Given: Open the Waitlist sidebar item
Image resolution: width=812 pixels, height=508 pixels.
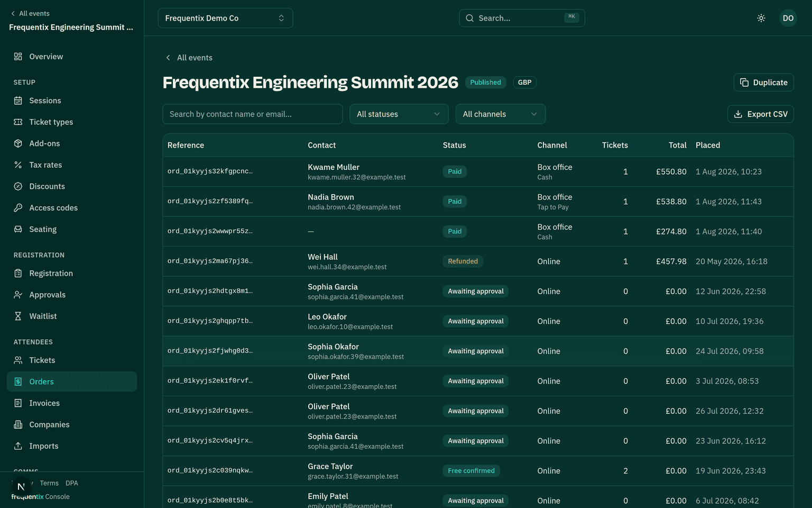Looking at the screenshot, I should click(x=72, y=316).
